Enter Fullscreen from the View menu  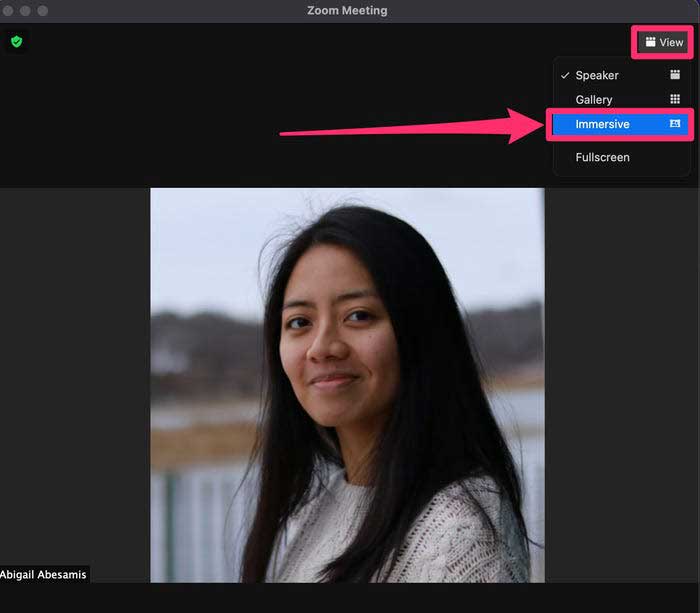click(x=603, y=157)
